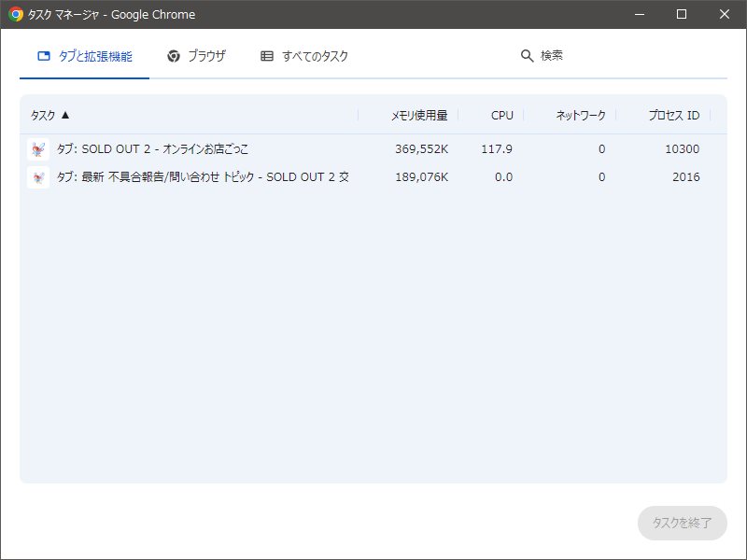Show the すべてのタスク tab
Viewport: 747px width, 560px height.
tap(304, 56)
